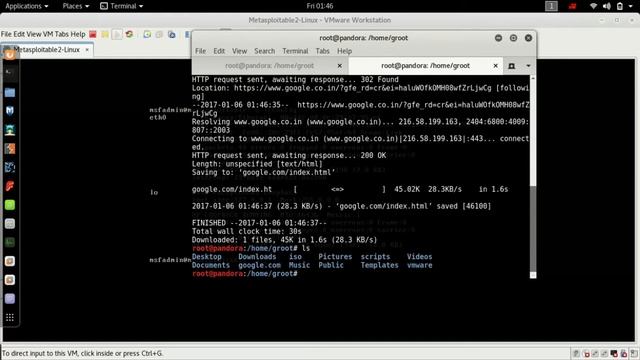Open Tabs menu in the terminal window
Image resolution: width=640 pixels, height=360 pixels.
322,51
